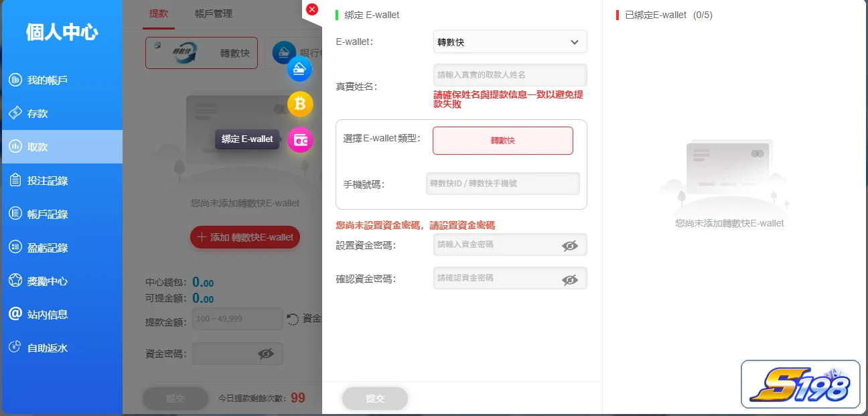Click the refresh icon beside 提款金額
The image size is (868, 416).
(x=293, y=319)
